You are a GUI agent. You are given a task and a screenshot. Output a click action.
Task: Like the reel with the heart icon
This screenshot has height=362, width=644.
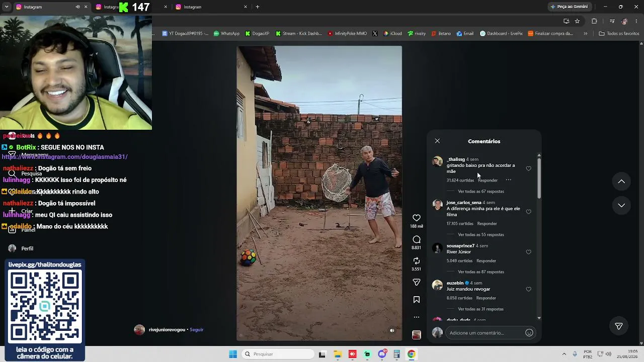[417, 218]
